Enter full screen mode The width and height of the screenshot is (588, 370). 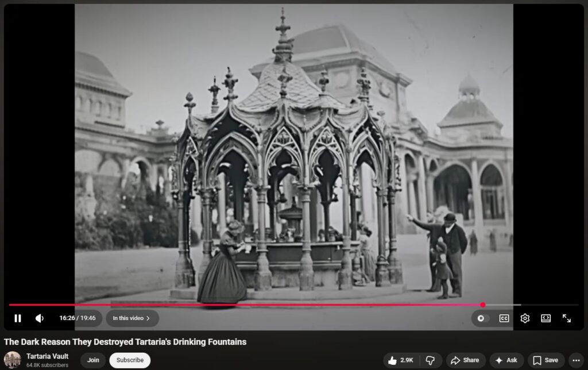pos(566,318)
